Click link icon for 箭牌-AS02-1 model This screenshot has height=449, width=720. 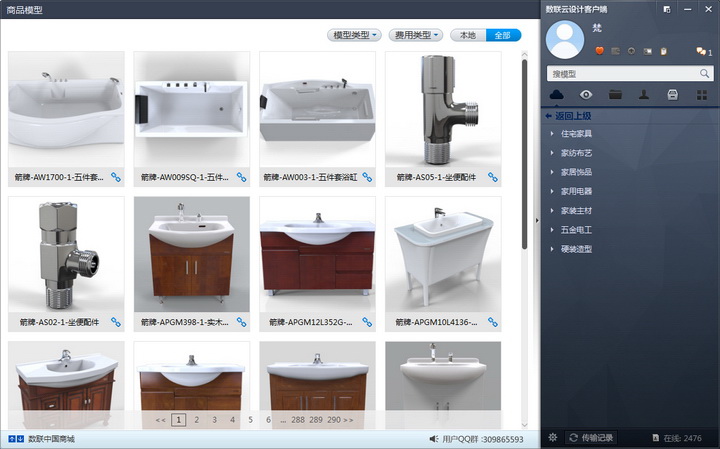click(116, 322)
